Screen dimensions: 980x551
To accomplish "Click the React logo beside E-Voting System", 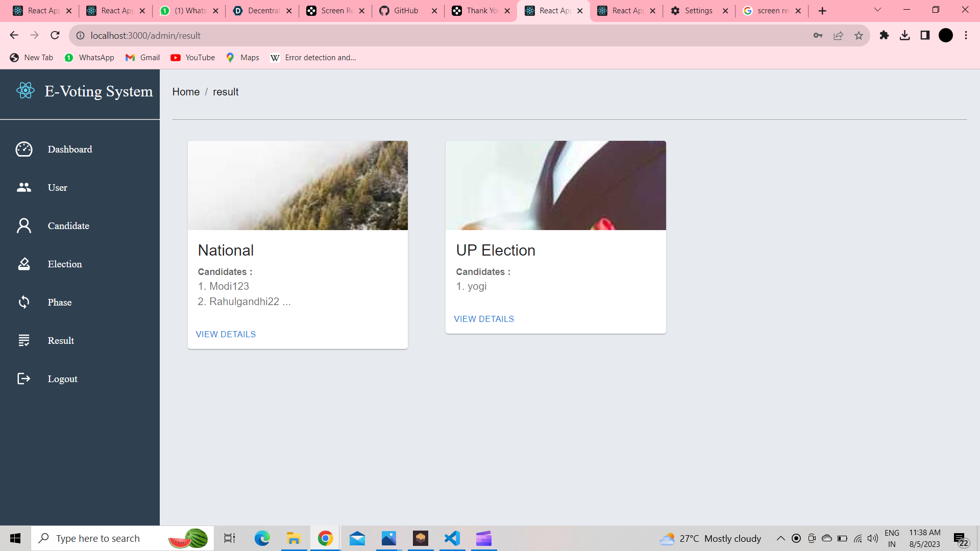I will (x=25, y=91).
